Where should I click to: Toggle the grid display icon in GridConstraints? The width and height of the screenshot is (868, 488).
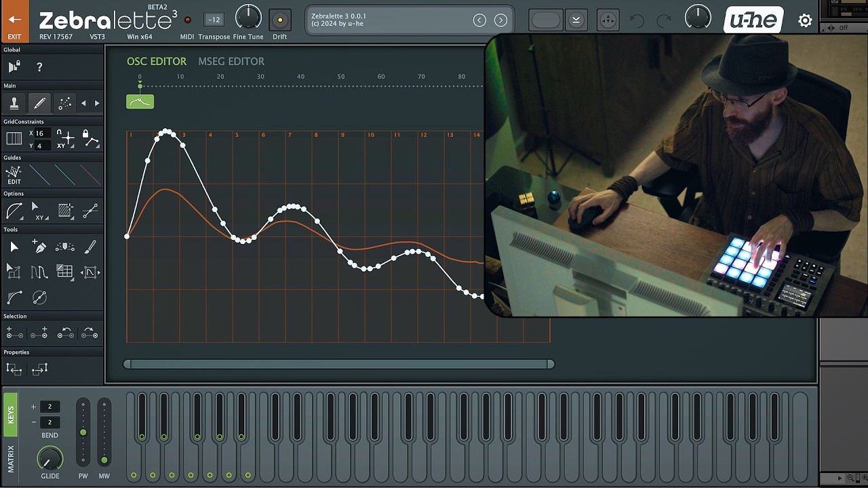tap(14, 139)
